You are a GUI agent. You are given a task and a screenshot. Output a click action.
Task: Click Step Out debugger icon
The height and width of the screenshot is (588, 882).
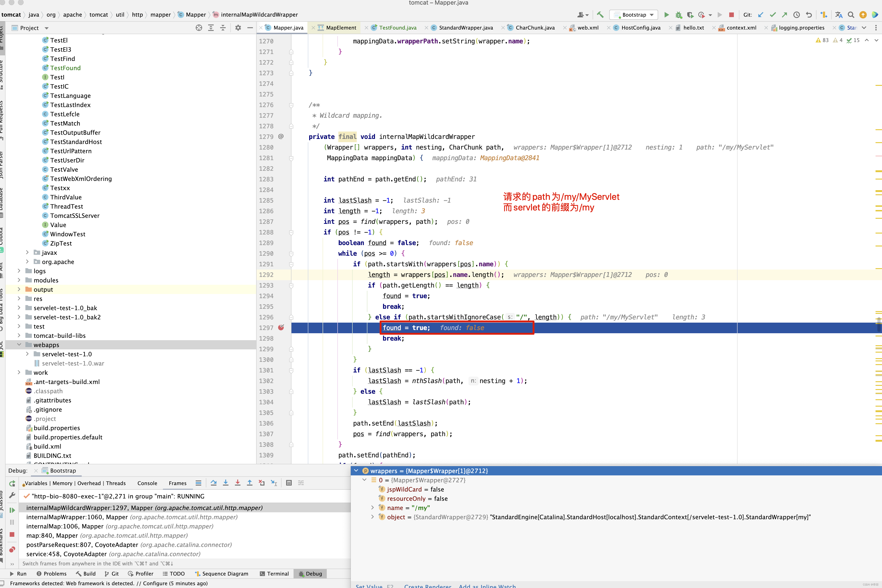[x=249, y=483]
